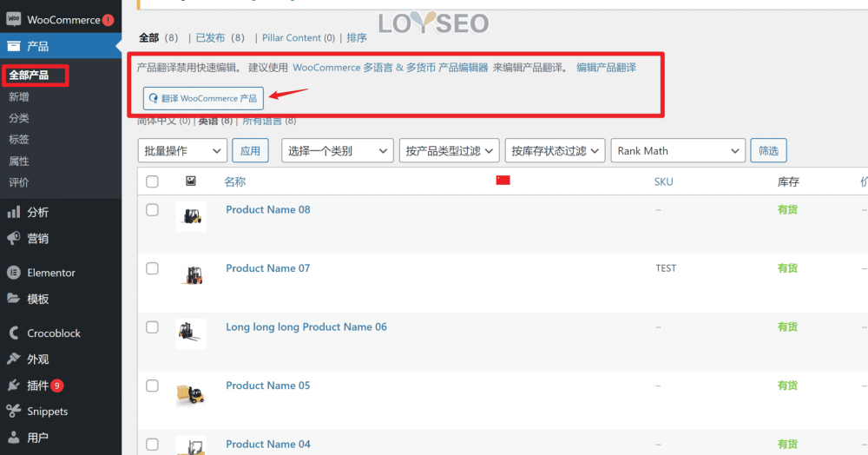Filter by Pillar Content
The width and height of the screenshot is (868, 455).
tap(291, 37)
